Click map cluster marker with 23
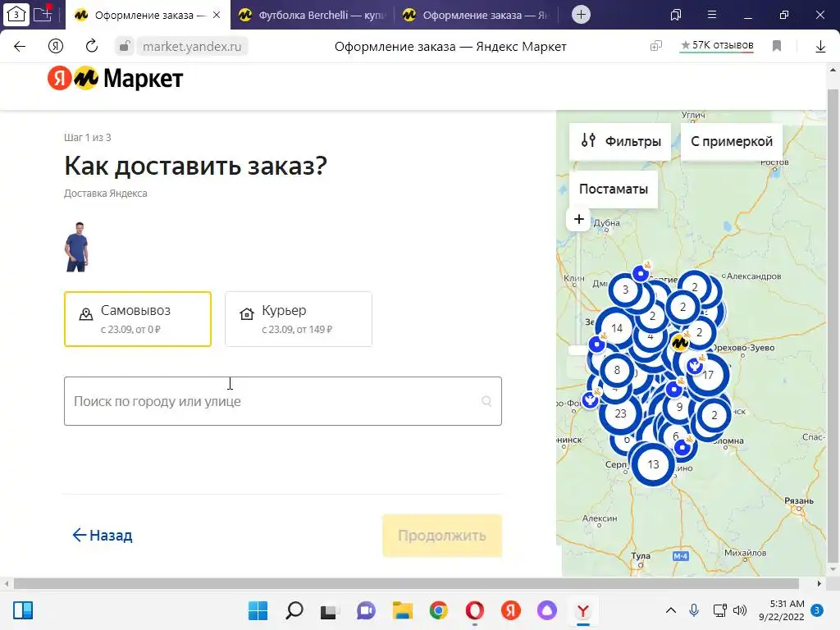 pos(620,413)
